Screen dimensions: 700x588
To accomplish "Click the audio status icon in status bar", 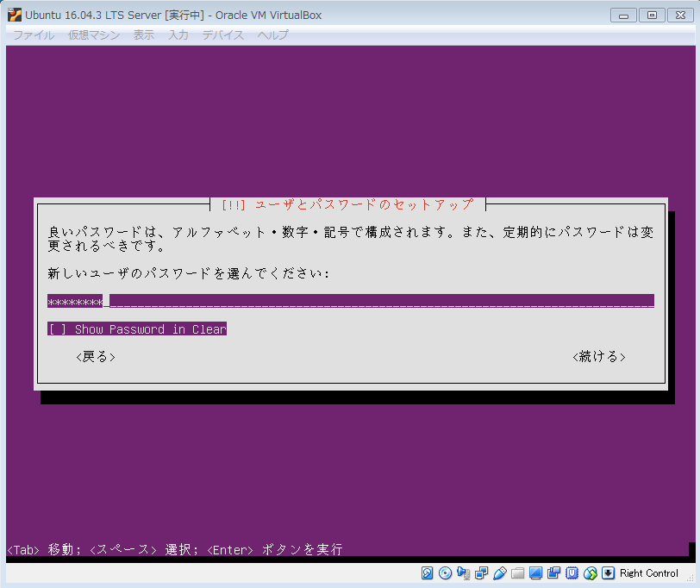I will coord(464,573).
